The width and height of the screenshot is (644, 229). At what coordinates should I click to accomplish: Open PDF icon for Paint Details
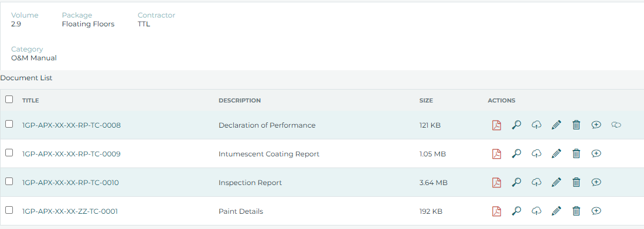point(496,211)
